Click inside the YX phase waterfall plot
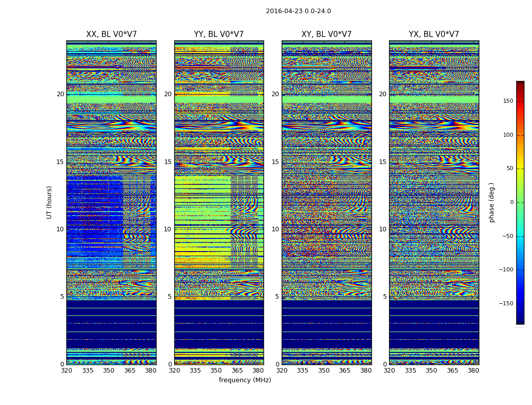 pos(434,202)
